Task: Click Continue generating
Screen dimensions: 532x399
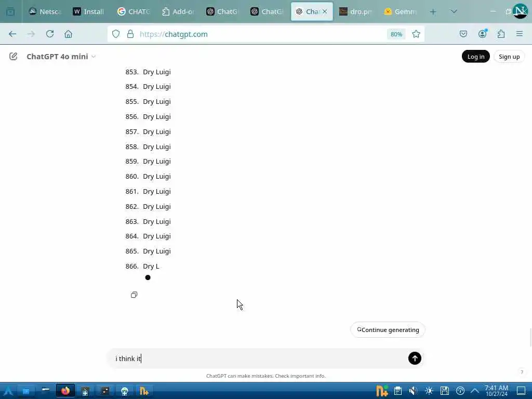Action: tap(388, 330)
